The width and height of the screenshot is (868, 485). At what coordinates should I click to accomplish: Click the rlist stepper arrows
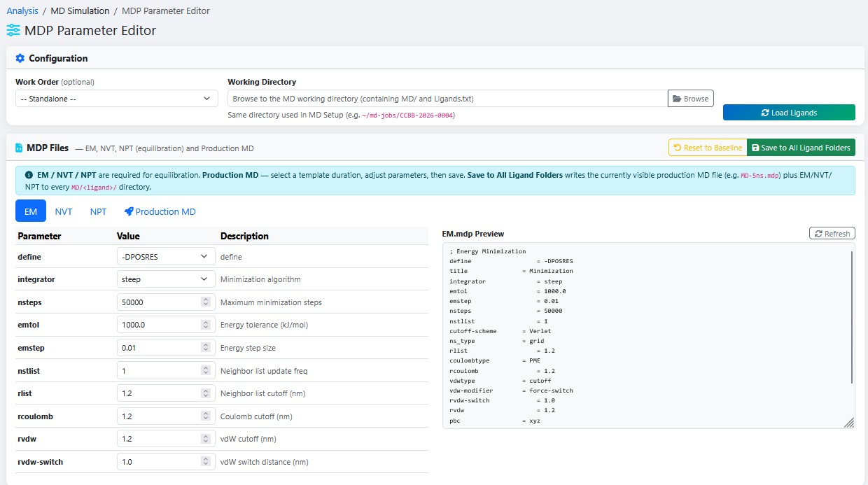click(206, 393)
